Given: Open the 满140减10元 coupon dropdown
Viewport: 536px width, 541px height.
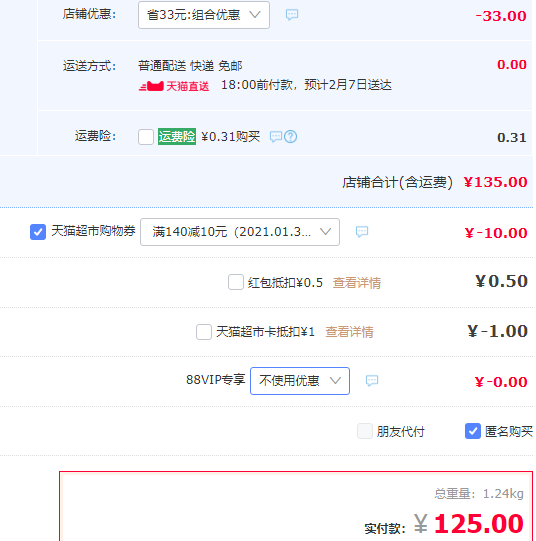Looking at the screenshot, I should (240, 232).
